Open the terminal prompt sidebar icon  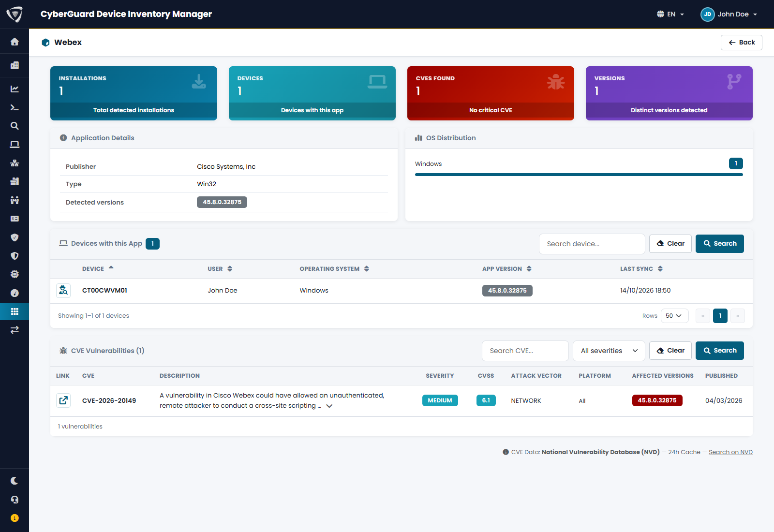15,107
